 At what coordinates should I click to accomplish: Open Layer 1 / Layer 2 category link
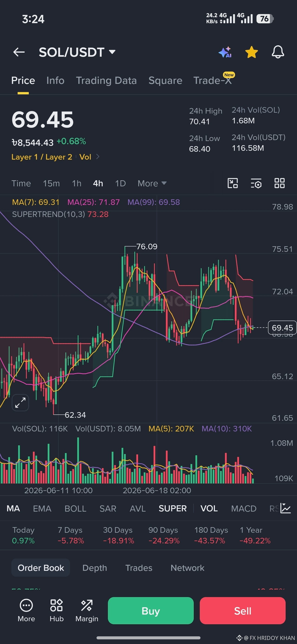(x=42, y=157)
